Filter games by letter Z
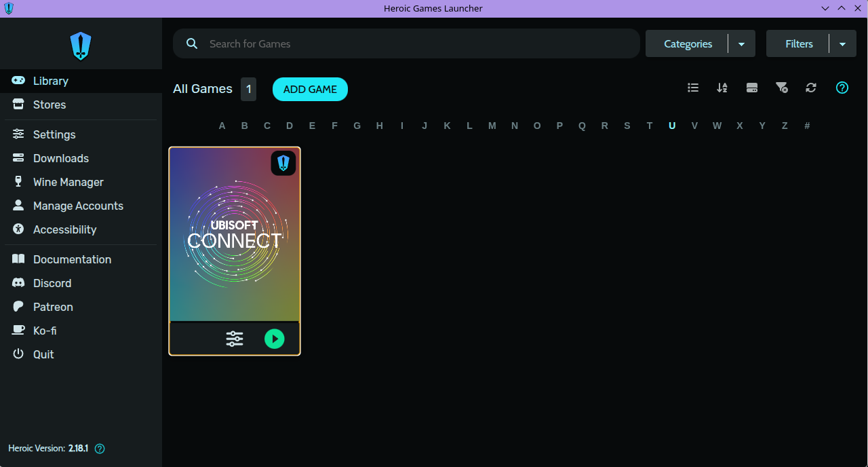 pos(785,126)
